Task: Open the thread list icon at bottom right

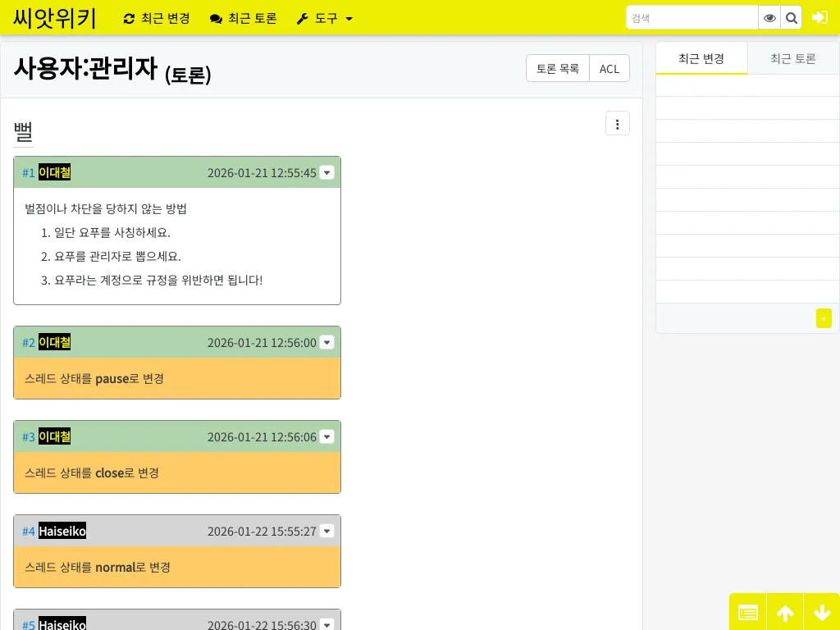Action: pyautogui.click(x=747, y=612)
